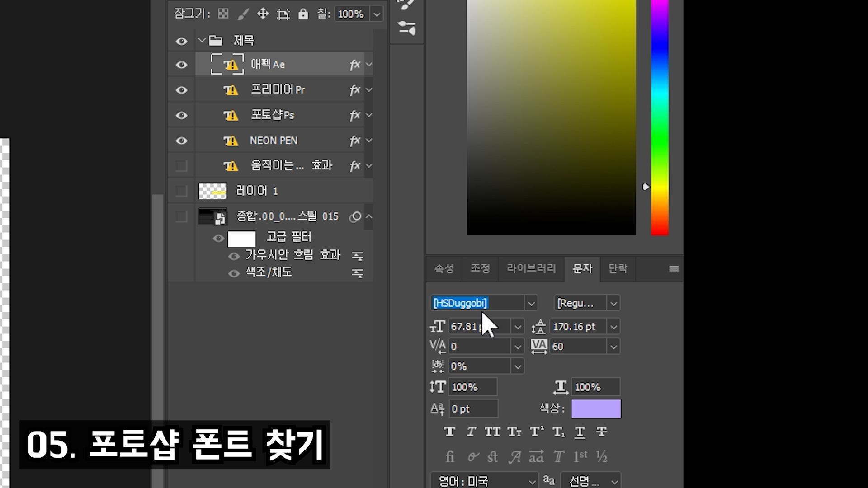Click lock position move icon
The width and height of the screenshot is (868, 488).
(x=263, y=14)
